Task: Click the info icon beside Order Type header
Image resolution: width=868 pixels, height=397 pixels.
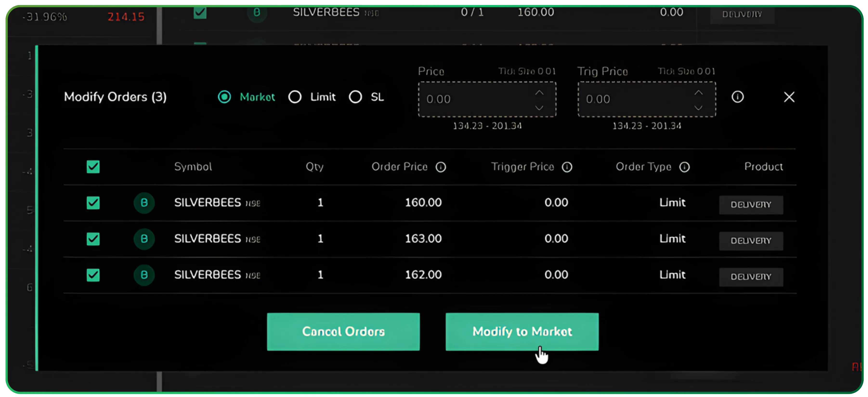Action: 685,167
